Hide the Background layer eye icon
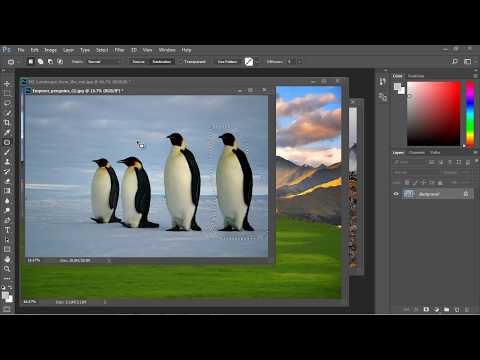Viewport: 480px width, 360px height. click(x=396, y=194)
